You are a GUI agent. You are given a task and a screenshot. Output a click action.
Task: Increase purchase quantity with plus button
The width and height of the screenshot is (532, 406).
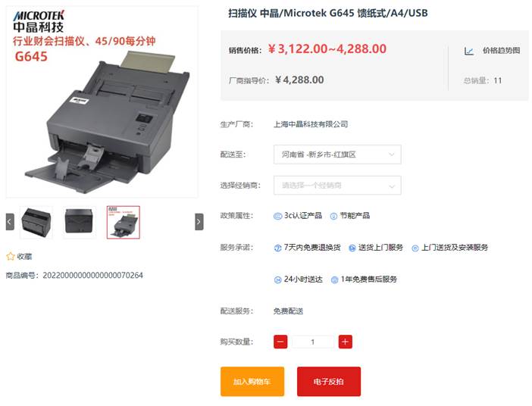coord(345,342)
